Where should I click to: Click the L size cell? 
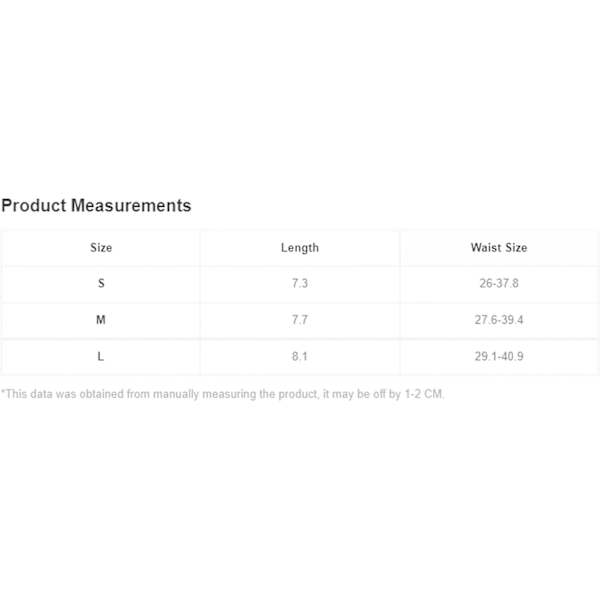coord(101,356)
